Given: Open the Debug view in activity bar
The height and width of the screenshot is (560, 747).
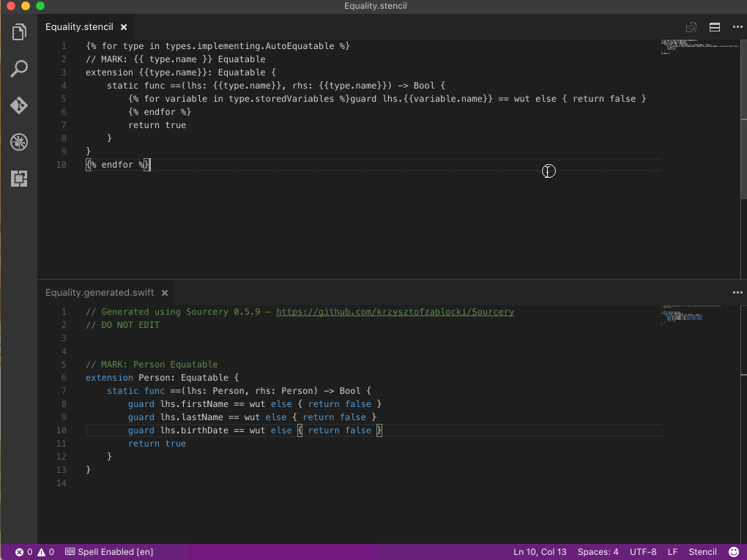Looking at the screenshot, I should tap(19, 142).
